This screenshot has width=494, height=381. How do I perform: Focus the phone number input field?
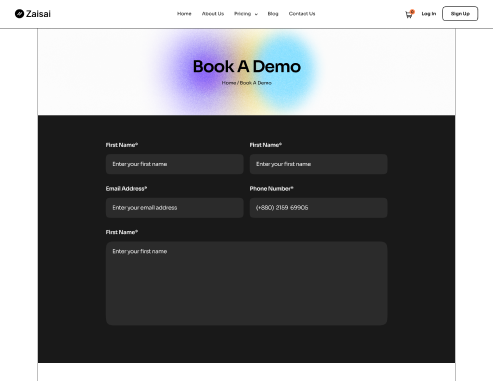click(x=318, y=208)
